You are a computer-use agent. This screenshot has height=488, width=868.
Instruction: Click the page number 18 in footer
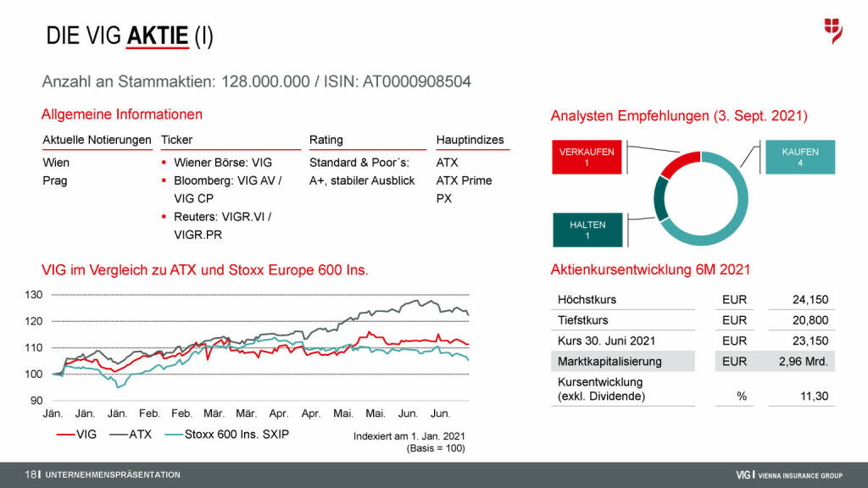coord(30,475)
